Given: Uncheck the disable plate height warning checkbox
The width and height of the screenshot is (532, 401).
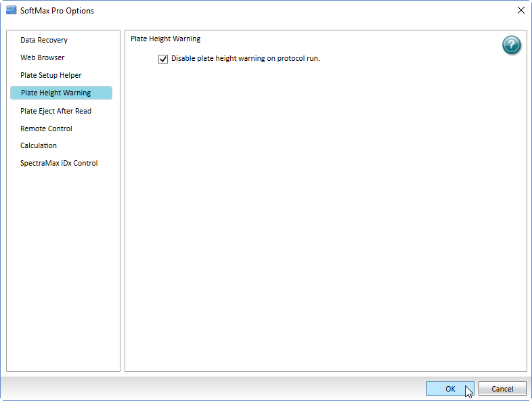Looking at the screenshot, I should coord(162,59).
